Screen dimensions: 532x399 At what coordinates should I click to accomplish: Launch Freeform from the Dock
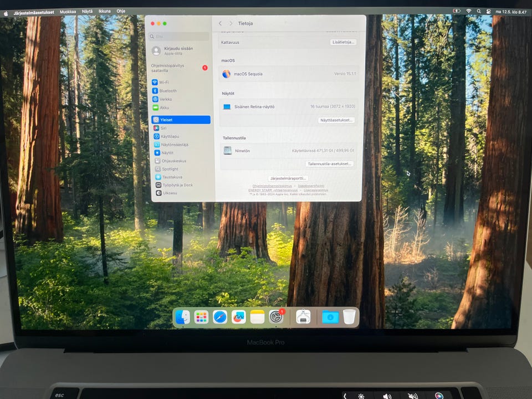(238, 317)
